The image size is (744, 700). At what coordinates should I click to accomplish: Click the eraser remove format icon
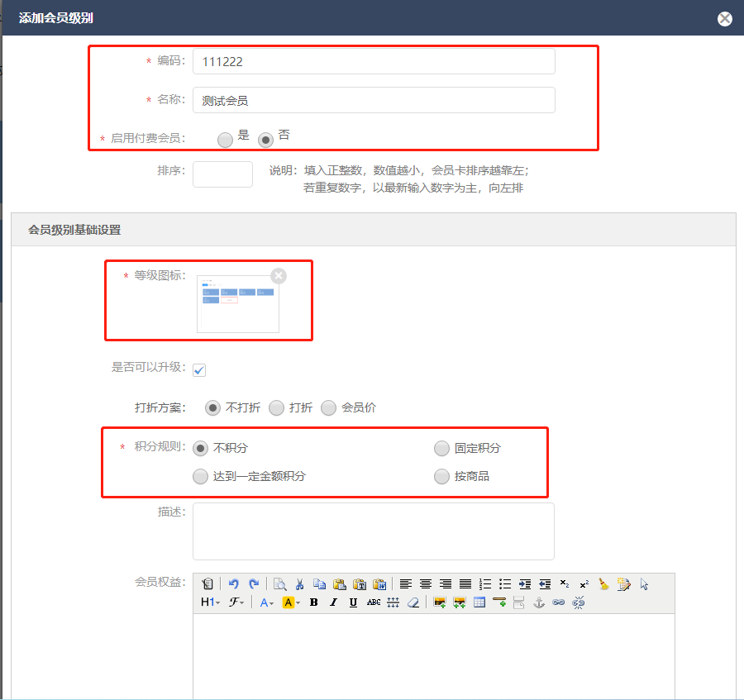coord(413,602)
